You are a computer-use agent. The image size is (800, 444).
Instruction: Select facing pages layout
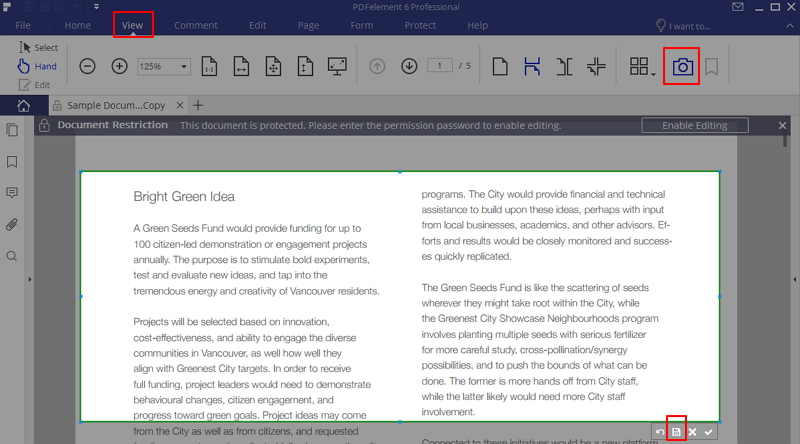click(x=564, y=66)
